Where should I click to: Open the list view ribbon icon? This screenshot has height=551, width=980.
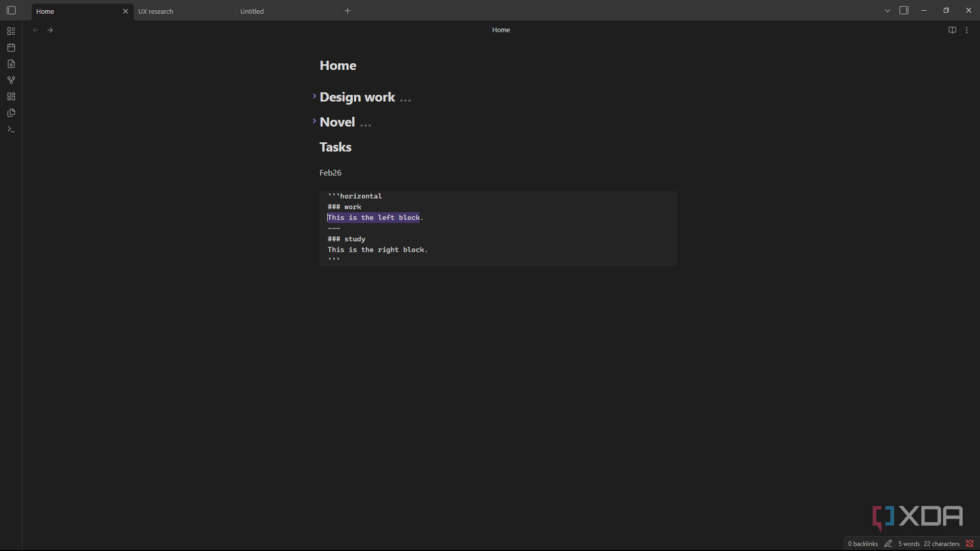pyautogui.click(x=11, y=31)
